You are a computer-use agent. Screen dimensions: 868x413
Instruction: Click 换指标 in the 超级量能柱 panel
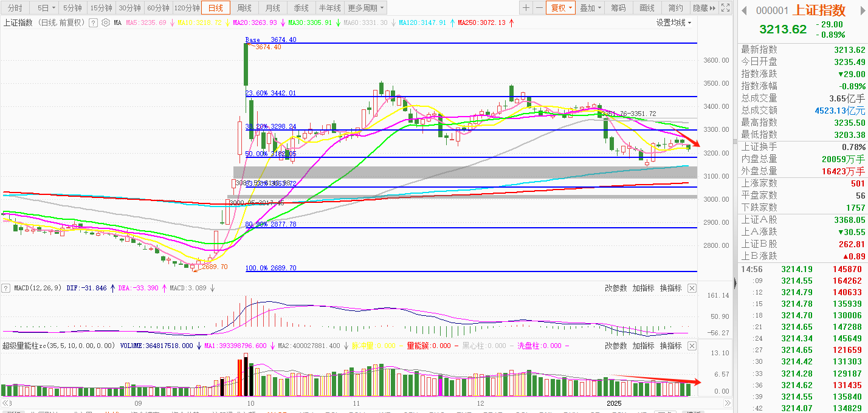coord(670,346)
